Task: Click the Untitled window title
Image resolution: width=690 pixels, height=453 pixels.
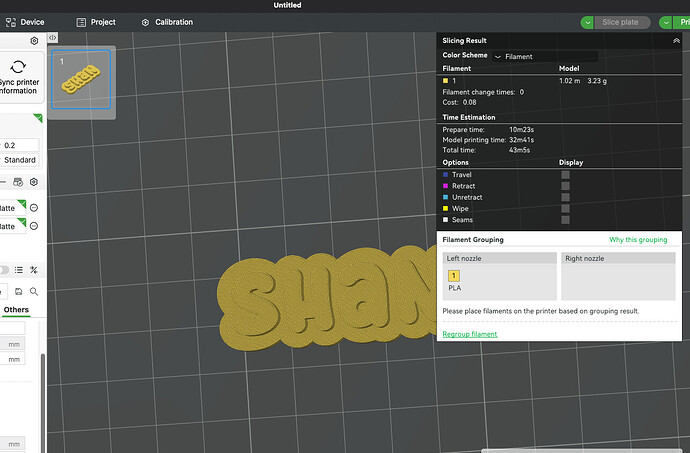Action: [x=287, y=5]
